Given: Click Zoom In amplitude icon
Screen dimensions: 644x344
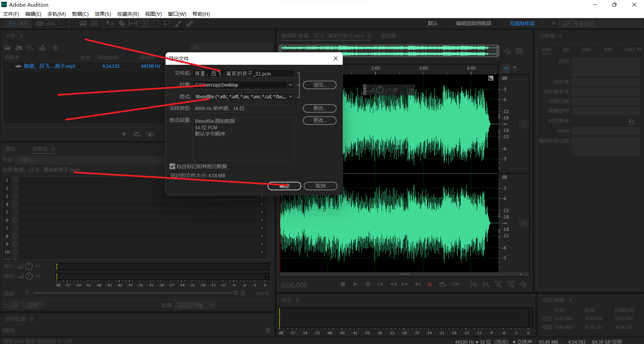Looking at the screenshot, I should 473,285.
